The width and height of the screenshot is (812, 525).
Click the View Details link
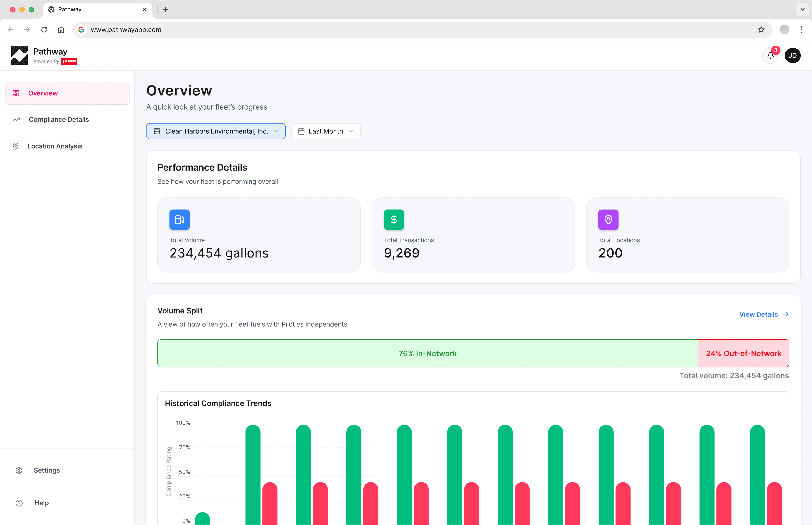pos(764,314)
